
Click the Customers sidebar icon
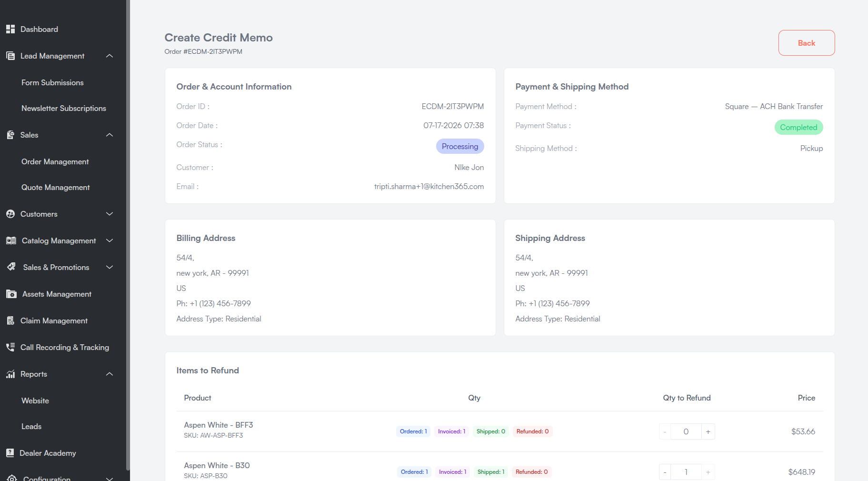pyautogui.click(x=10, y=214)
